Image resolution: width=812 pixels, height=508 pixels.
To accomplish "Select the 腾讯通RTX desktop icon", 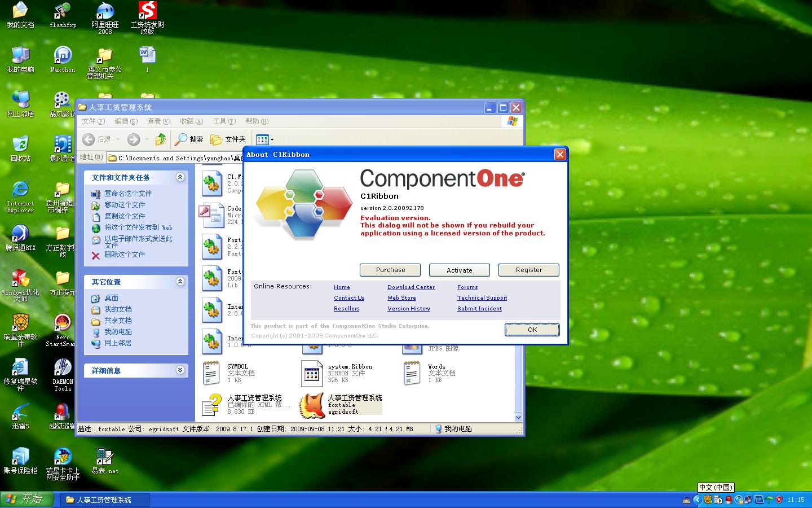I will (x=20, y=238).
